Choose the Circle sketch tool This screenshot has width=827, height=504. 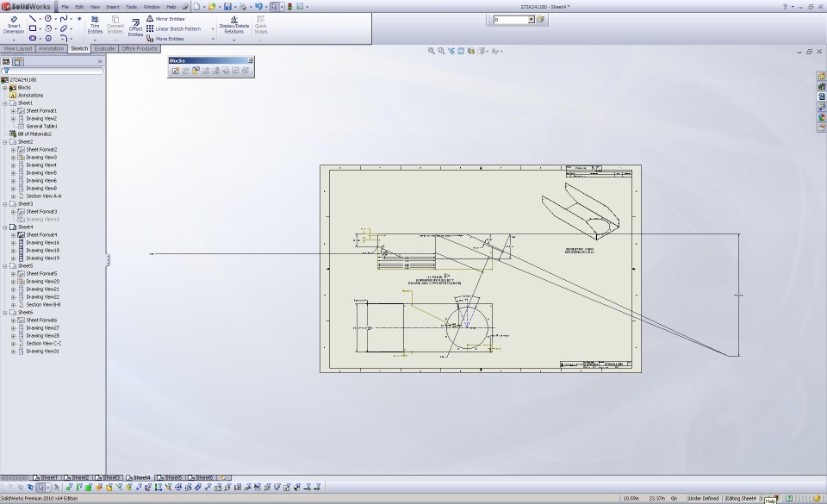pos(48,18)
